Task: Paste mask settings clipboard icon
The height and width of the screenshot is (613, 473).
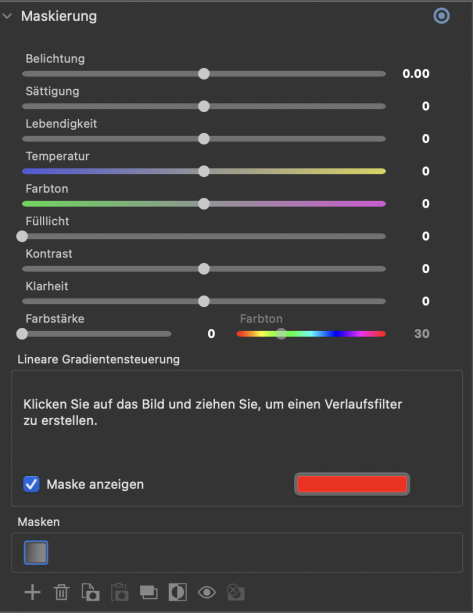Action: click(x=120, y=592)
